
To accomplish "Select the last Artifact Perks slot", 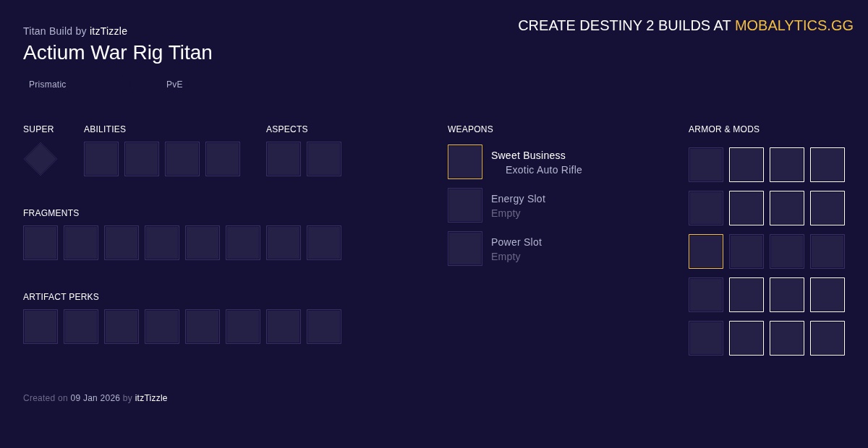I will [324, 327].
